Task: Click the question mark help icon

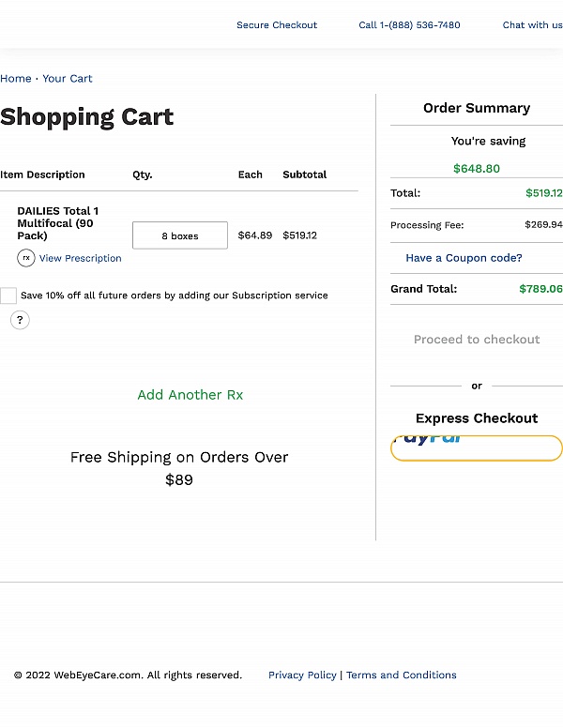Action: [x=20, y=320]
